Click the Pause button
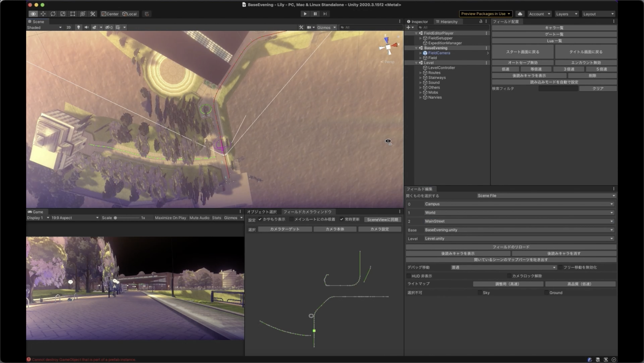 (315, 14)
